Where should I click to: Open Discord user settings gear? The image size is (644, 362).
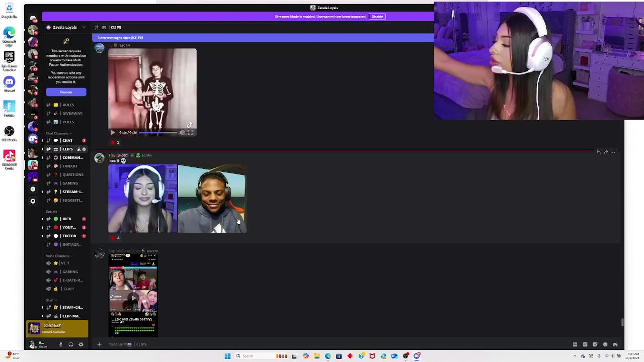coord(81,344)
